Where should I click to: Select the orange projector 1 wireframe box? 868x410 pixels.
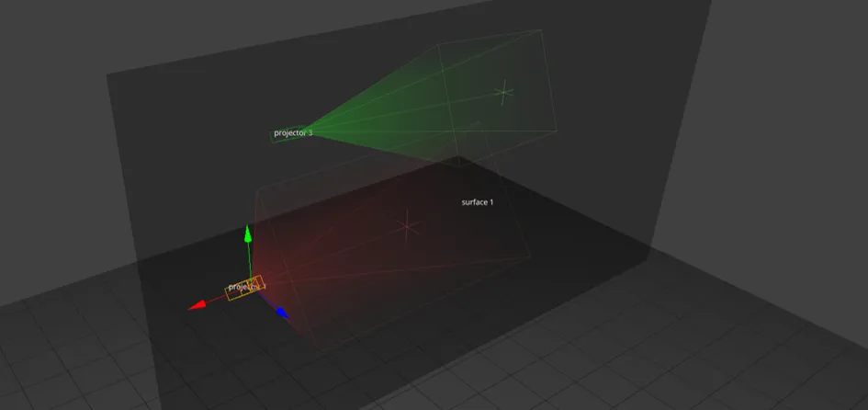(x=245, y=288)
